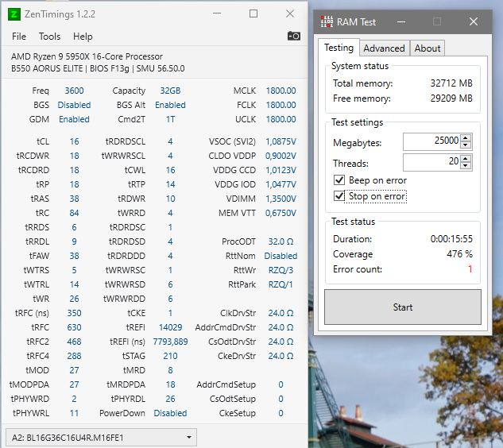Click the tREFI value 14029

tap(170, 327)
